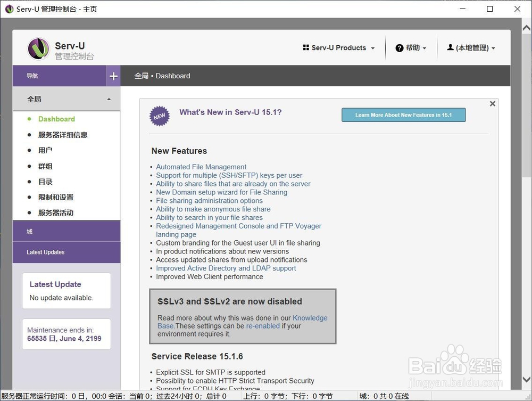This screenshot has width=532, height=401.
Task: Click the local admin user icon
Action: (450, 47)
